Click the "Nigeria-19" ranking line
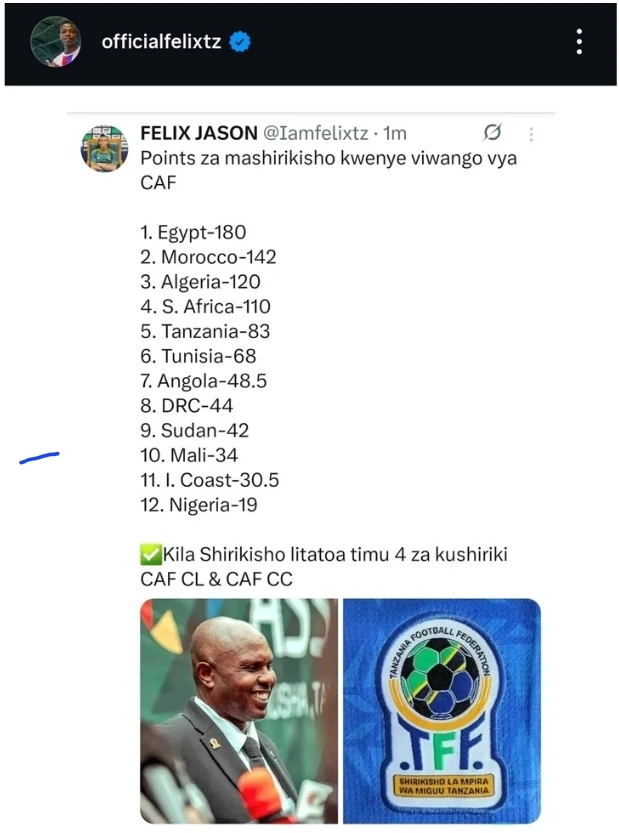619x833 pixels. pyautogui.click(x=199, y=505)
